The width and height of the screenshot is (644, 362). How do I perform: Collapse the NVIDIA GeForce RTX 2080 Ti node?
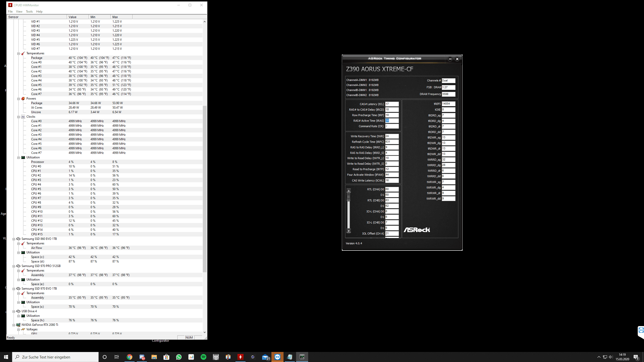(14, 325)
